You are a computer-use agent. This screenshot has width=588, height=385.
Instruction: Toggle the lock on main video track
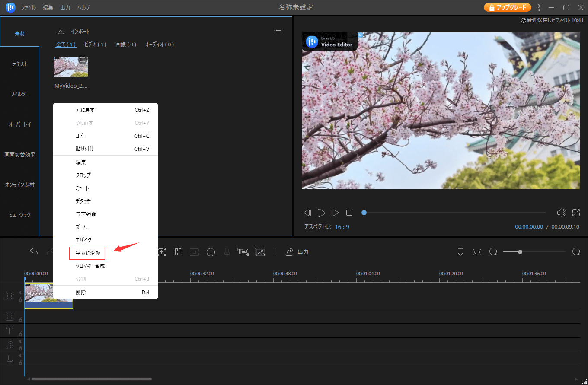tap(20, 299)
